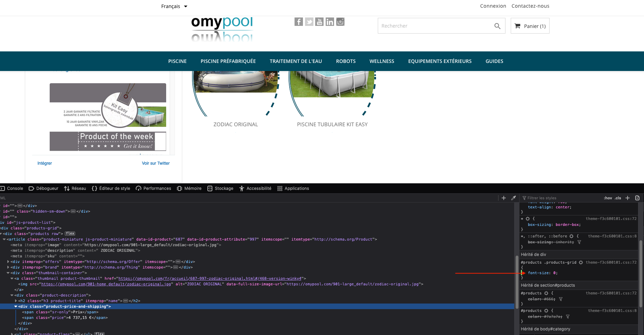The width and height of the screenshot is (644, 335).
Task: Toggle the :hov pseudo-class panel
Action: pyautogui.click(x=608, y=198)
